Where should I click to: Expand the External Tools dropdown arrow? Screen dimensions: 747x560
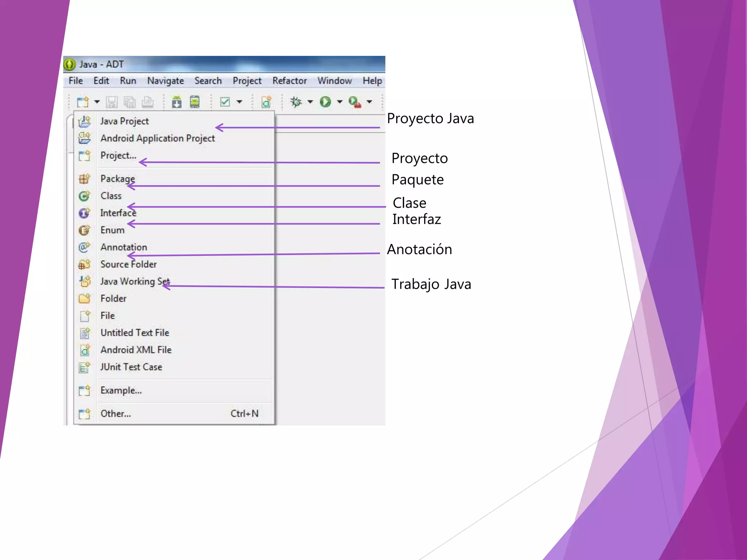(369, 102)
